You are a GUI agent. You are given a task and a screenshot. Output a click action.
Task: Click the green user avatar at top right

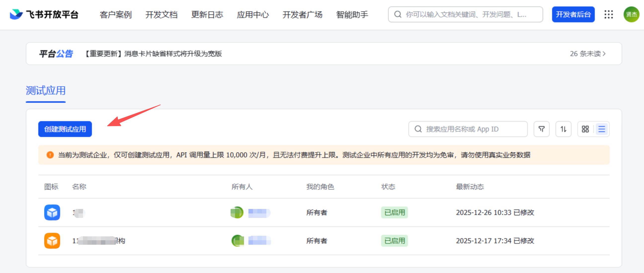tap(631, 14)
